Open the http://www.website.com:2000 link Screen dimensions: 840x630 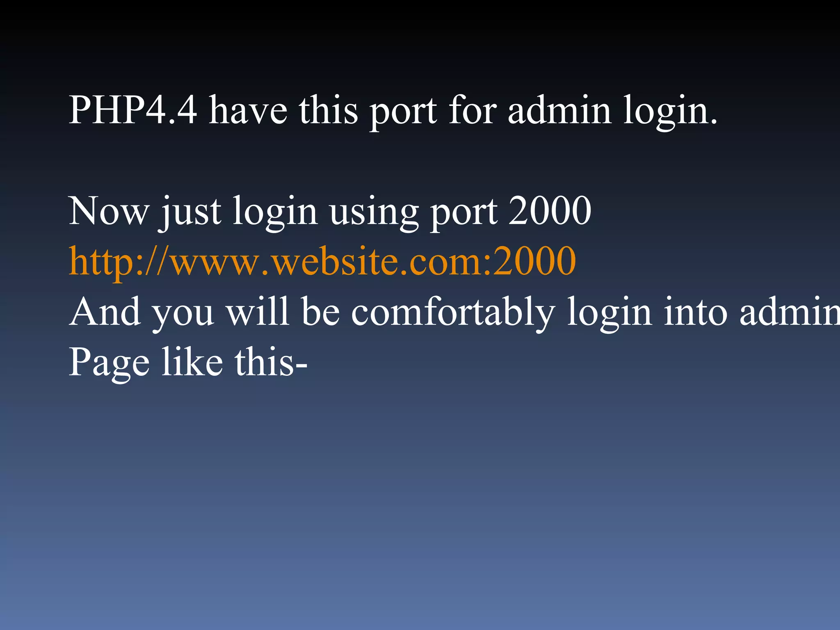click(x=322, y=262)
